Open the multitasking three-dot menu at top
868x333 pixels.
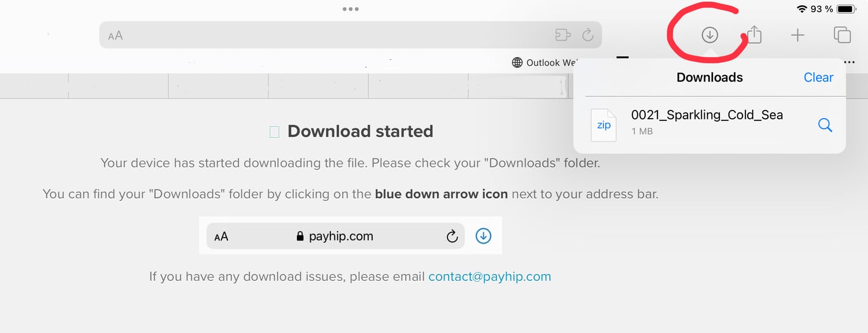350,9
